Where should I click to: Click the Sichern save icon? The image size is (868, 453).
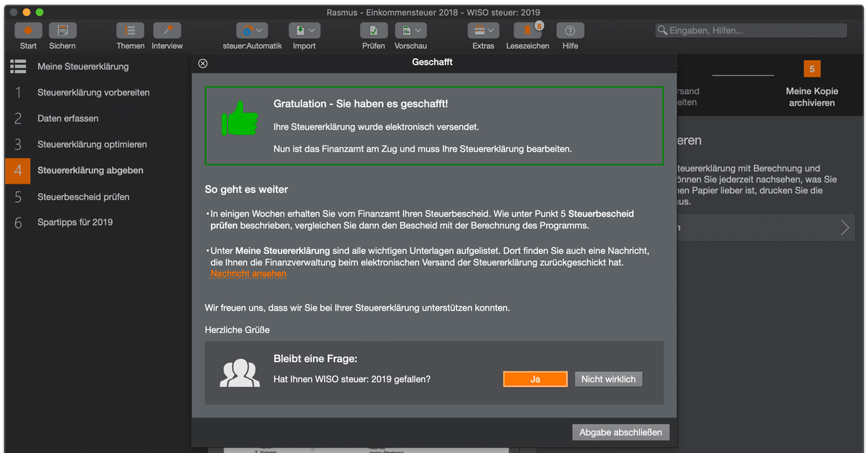(x=62, y=31)
